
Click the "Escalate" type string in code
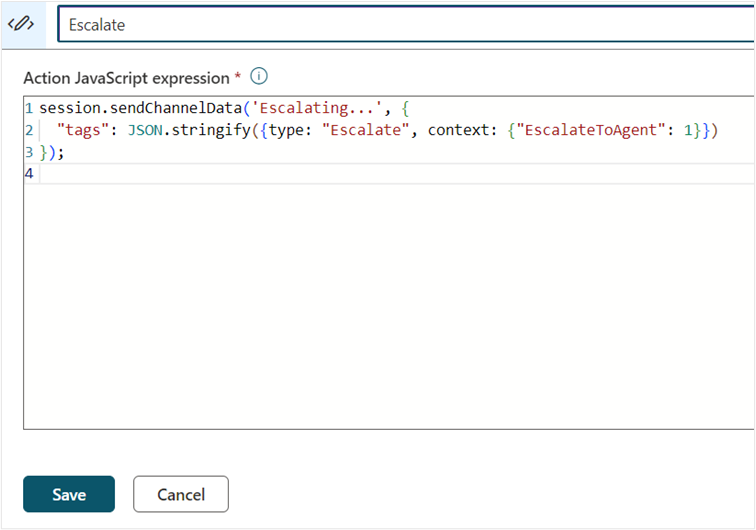pyautogui.click(x=365, y=130)
